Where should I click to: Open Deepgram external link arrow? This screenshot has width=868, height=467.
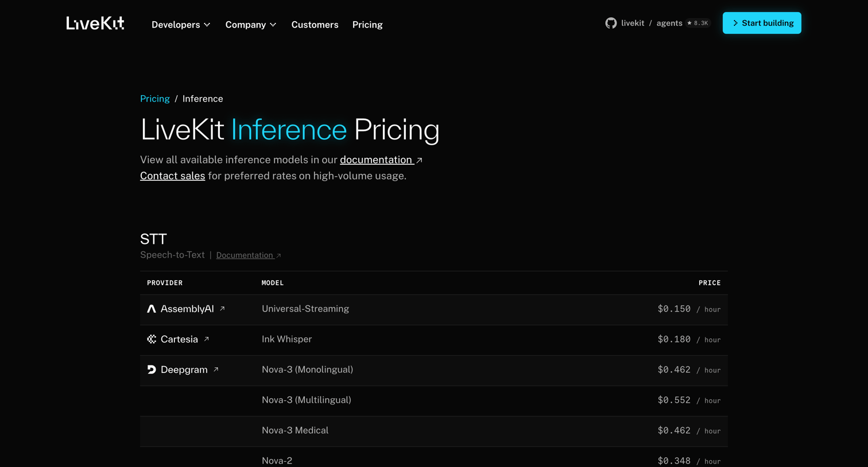pos(216,369)
